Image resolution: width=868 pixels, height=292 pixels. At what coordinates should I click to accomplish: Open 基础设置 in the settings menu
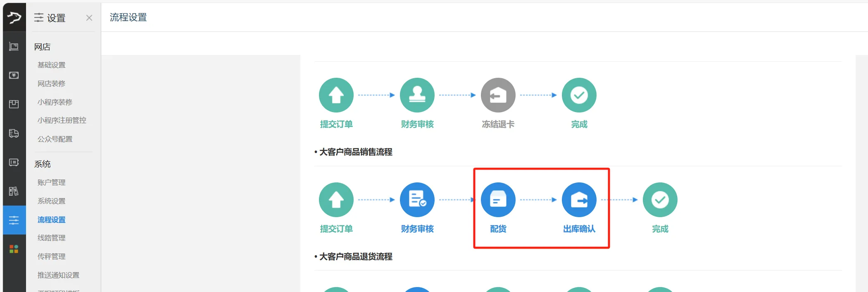[x=52, y=65]
